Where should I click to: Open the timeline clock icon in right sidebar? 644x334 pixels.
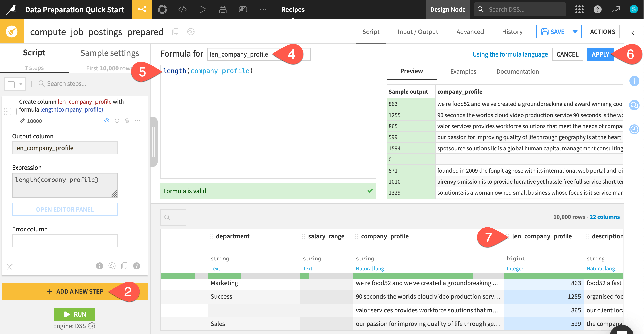click(x=634, y=129)
